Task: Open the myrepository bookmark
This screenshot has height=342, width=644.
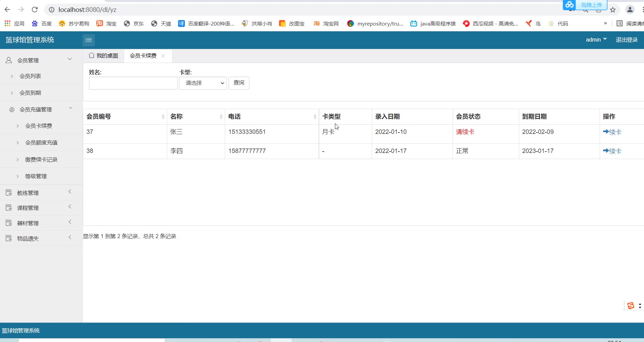Action: click(x=375, y=24)
